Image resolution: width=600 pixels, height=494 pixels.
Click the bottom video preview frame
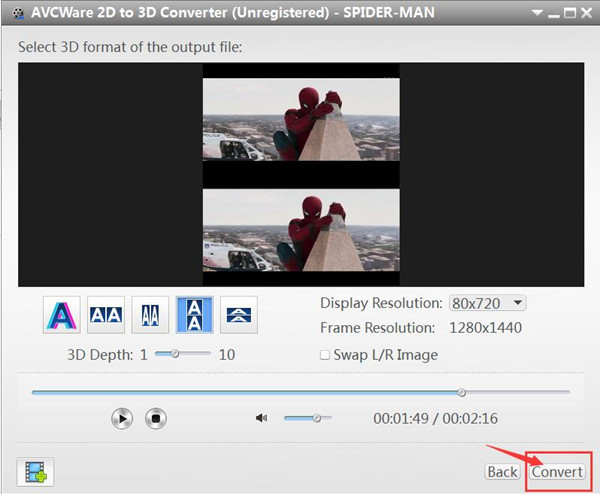point(301,230)
